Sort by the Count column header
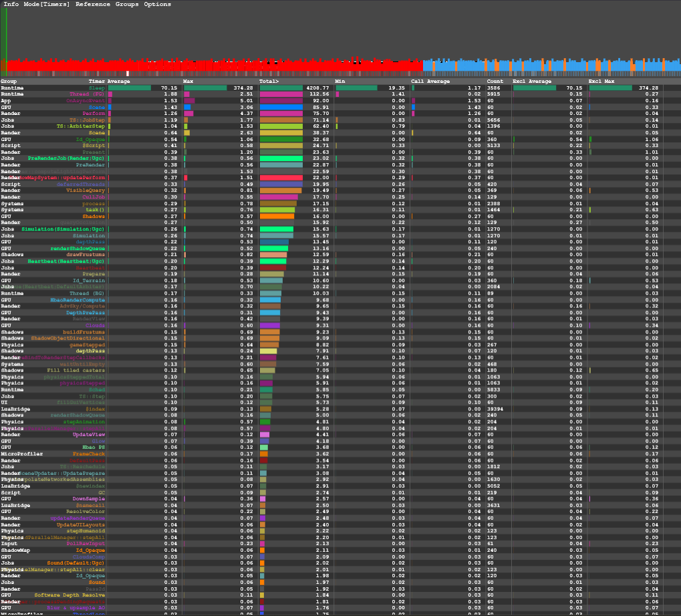Viewport: 681px width, 616px height. point(495,82)
